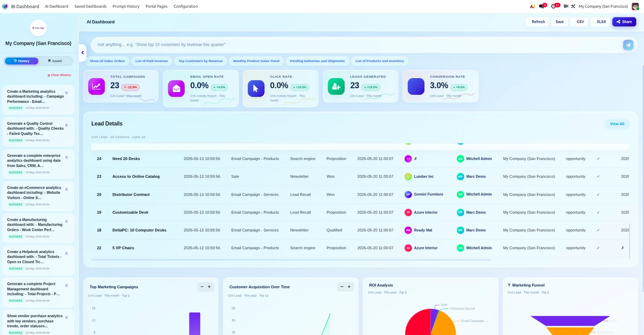The width and height of the screenshot is (644, 335).
Task: Open the Saved Dashboards menu
Action: [x=90, y=6]
